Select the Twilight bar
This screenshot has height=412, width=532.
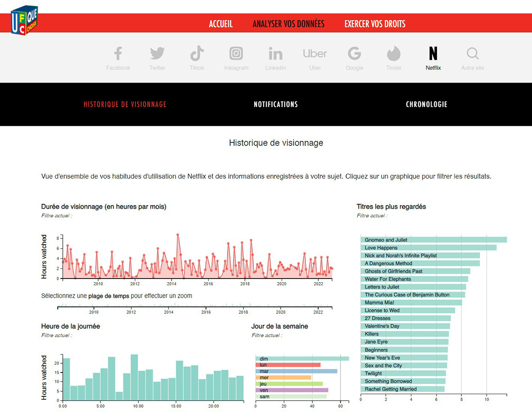click(x=403, y=373)
